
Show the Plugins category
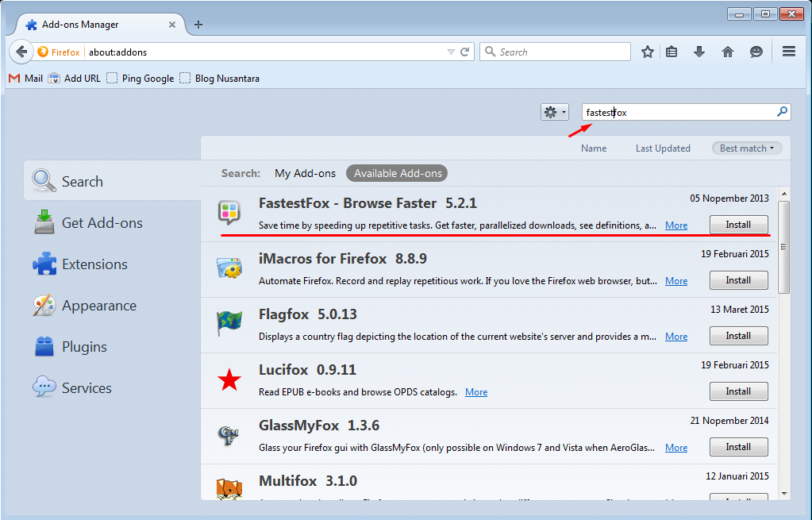pos(113,346)
